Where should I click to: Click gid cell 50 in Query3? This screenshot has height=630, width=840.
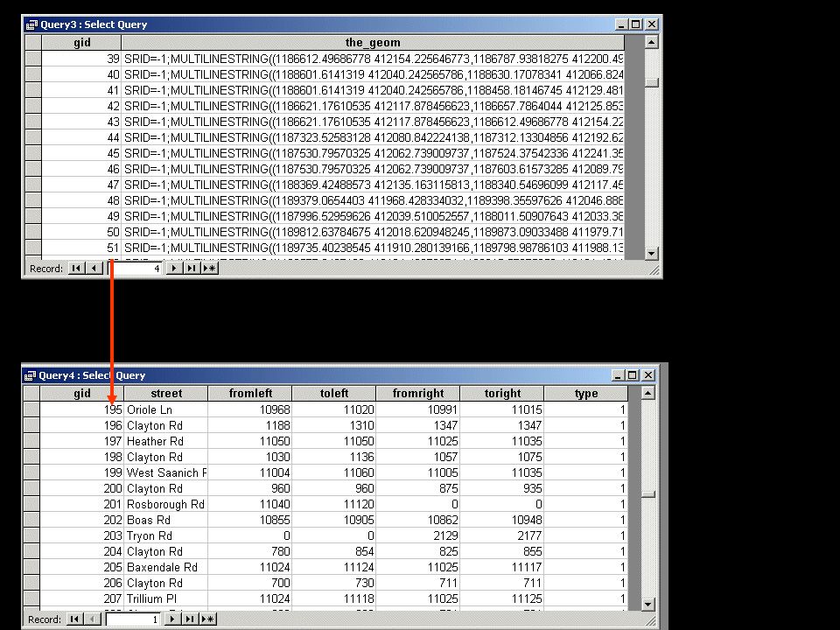81,232
